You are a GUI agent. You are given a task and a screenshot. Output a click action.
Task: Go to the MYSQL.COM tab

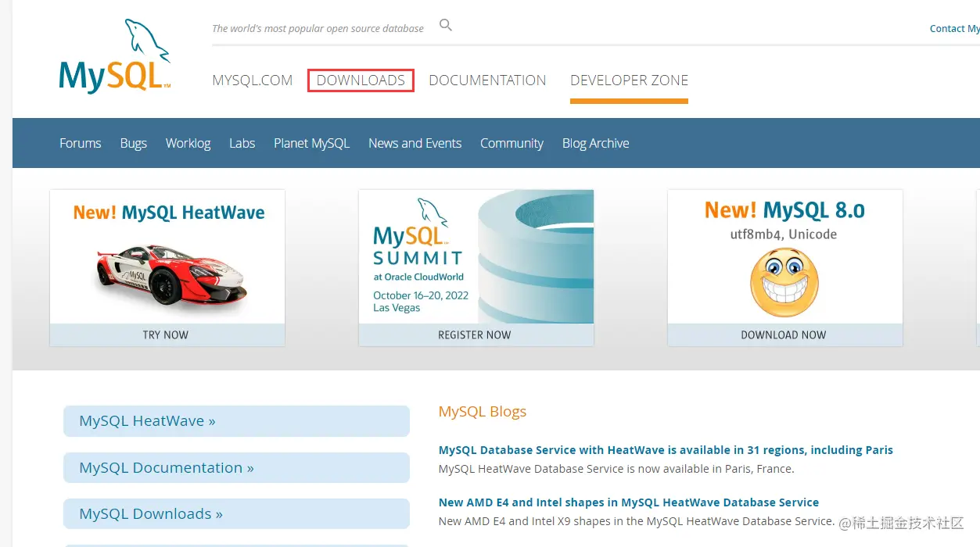coord(252,80)
